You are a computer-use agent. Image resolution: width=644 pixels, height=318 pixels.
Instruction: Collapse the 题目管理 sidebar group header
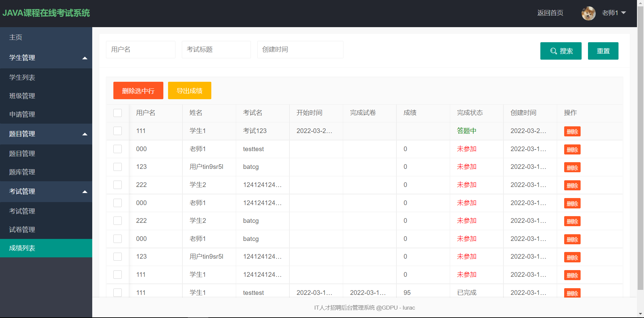[46, 134]
